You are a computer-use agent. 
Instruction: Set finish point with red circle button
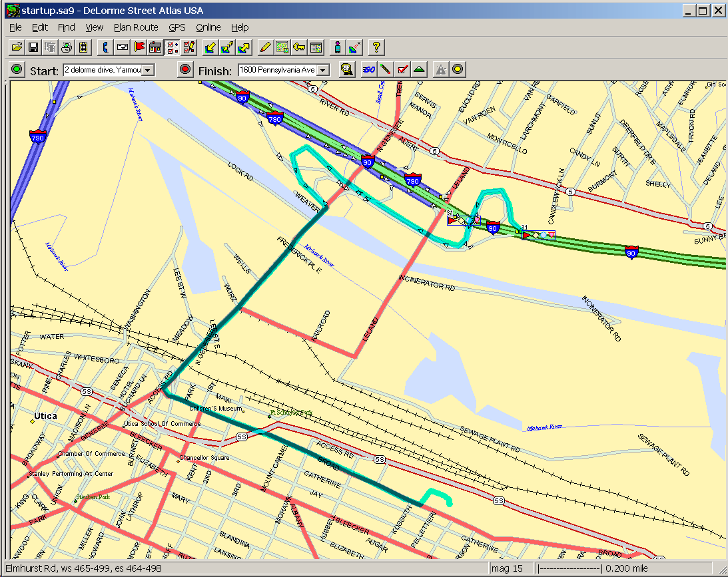pos(185,70)
